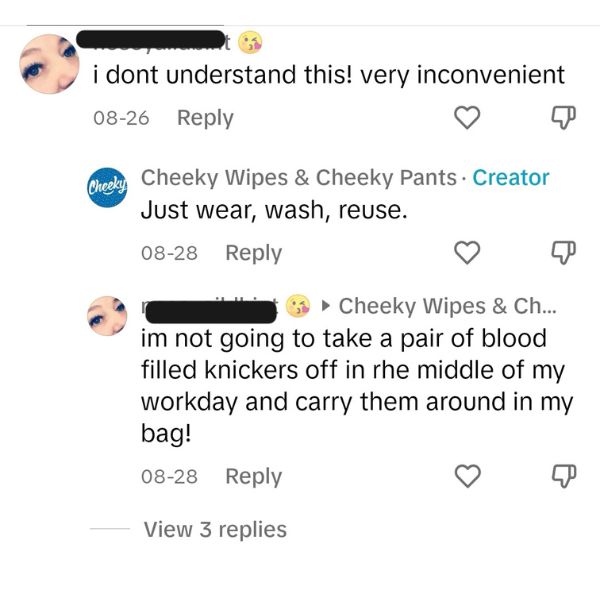Click the reply arrow before Cheeky Wipes mention
The height and width of the screenshot is (600, 600).
(x=324, y=305)
